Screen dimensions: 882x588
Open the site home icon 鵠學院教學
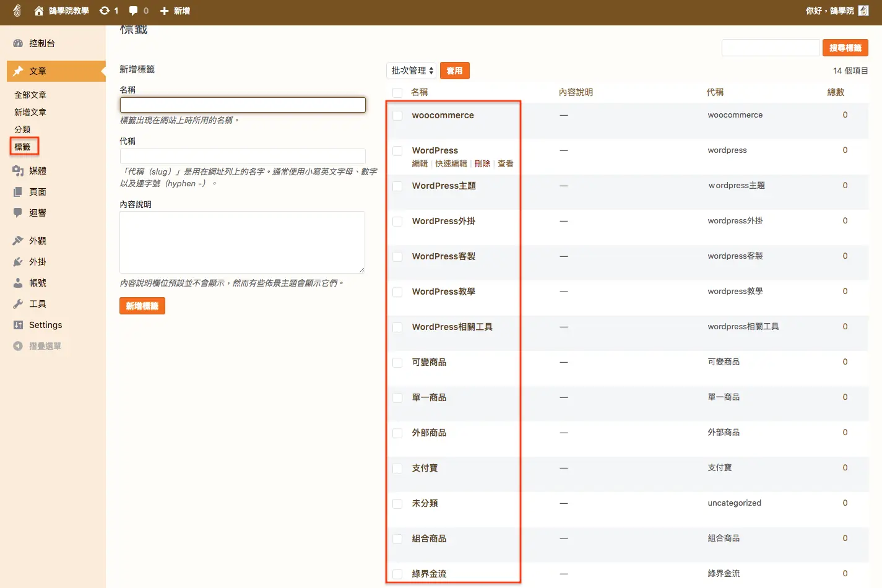click(39, 11)
